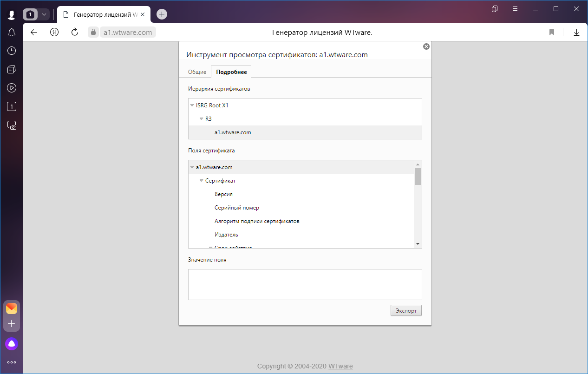
Task: Open browsing history clock icon
Action: coord(12,51)
